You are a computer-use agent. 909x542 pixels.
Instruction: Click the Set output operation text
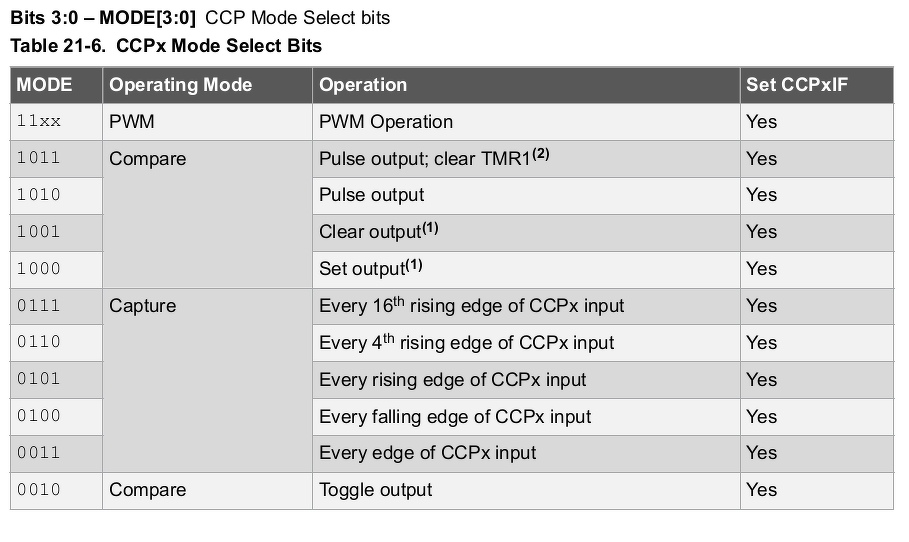pyautogui.click(x=363, y=269)
